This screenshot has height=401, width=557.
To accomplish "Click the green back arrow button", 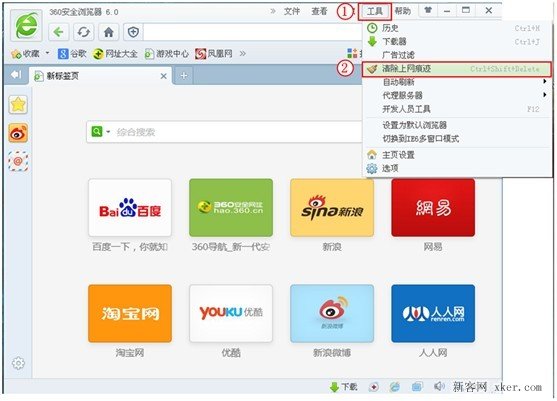I will [59, 32].
